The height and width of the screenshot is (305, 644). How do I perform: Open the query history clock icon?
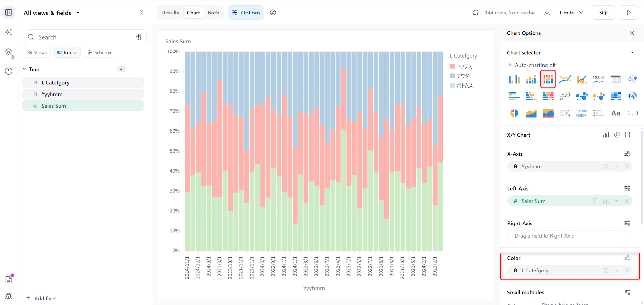coord(9,71)
